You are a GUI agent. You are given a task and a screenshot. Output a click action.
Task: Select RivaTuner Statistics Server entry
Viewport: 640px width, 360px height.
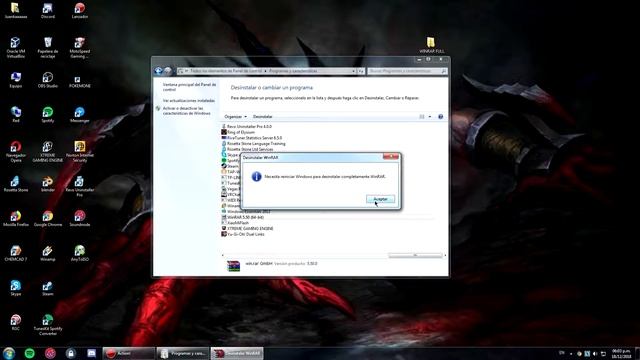[251, 138]
